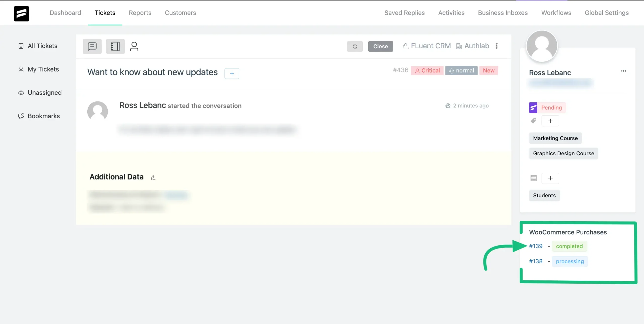644x324 pixels.
Task: Click the Unassigned eye icon
Action: (x=21, y=93)
